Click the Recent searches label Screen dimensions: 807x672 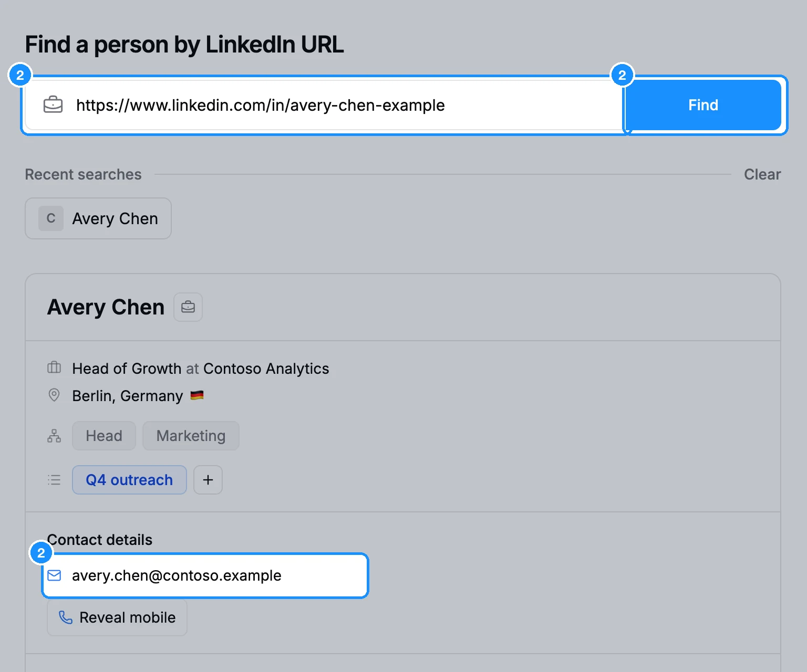coord(83,174)
